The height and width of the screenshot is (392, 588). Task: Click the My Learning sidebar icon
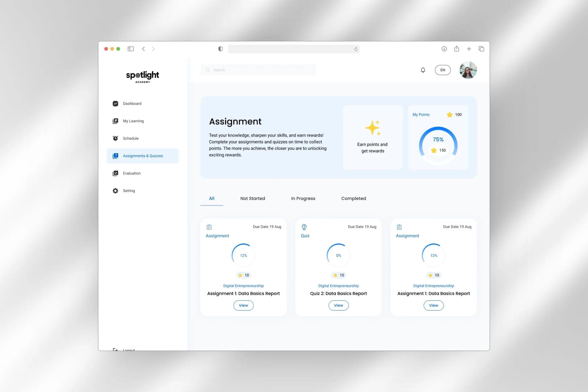pos(115,121)
